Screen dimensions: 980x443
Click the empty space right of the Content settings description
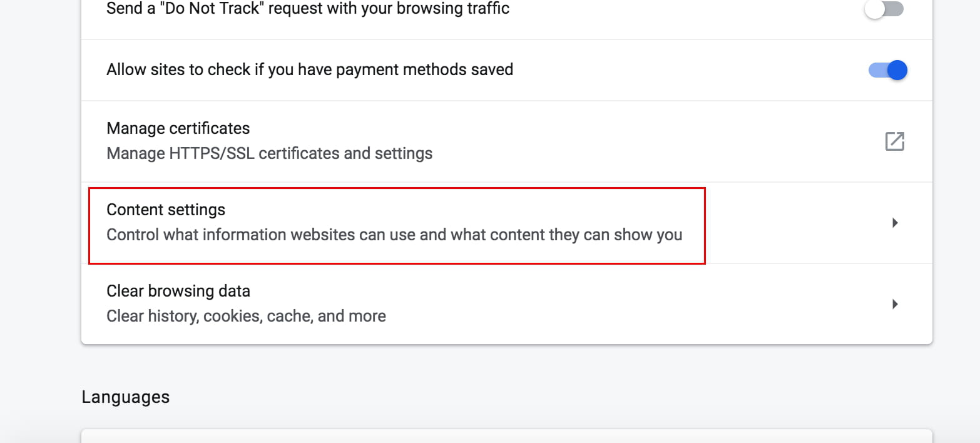click(789, 235)
